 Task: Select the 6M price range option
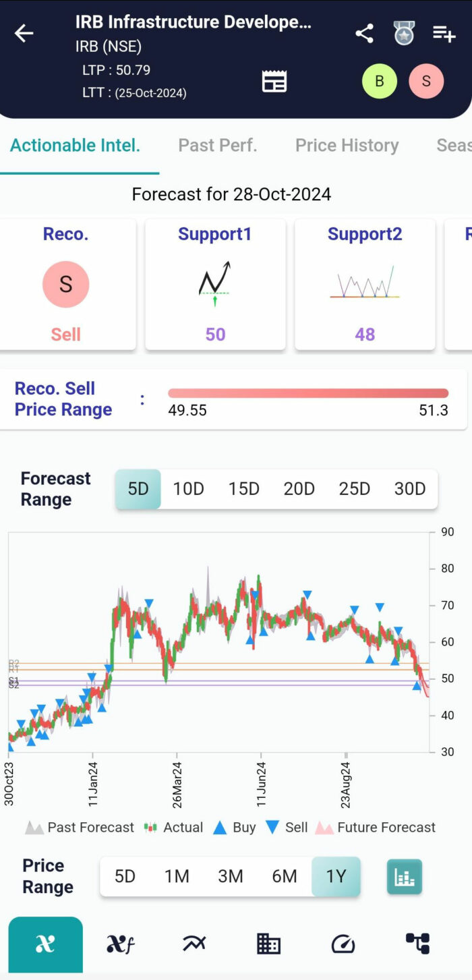click(285, 877)
